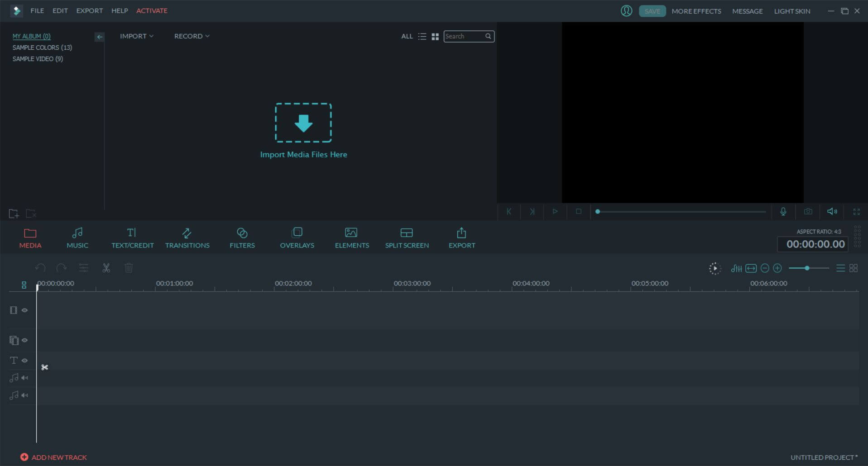
Task: Go to previous frame in preview
Action: [509, 211]
